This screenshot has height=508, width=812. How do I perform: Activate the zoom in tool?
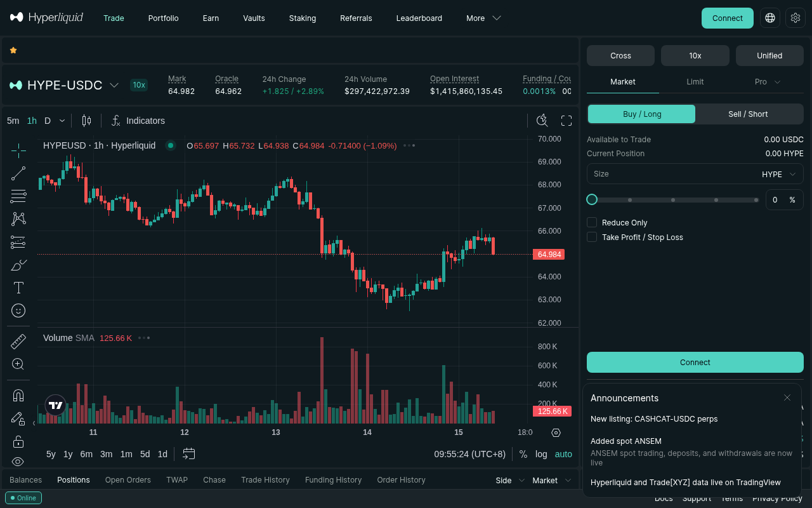click(x=18, y=364)
